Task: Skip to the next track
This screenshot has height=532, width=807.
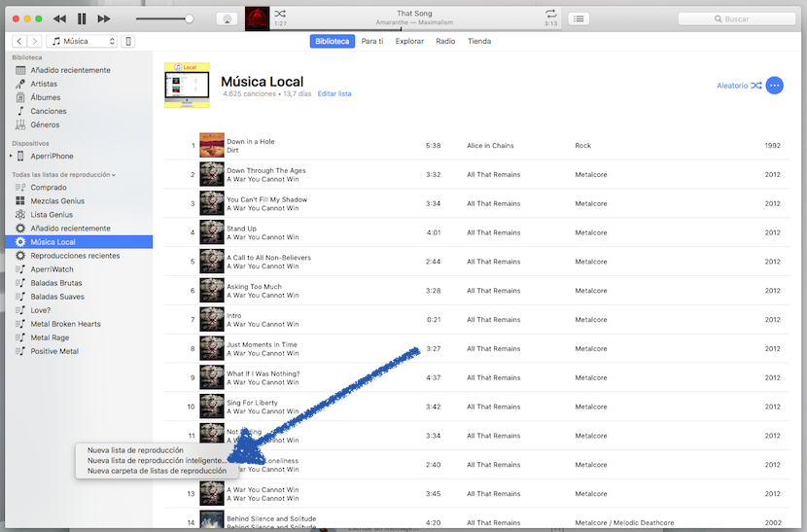Action: (x=105, y=18)
